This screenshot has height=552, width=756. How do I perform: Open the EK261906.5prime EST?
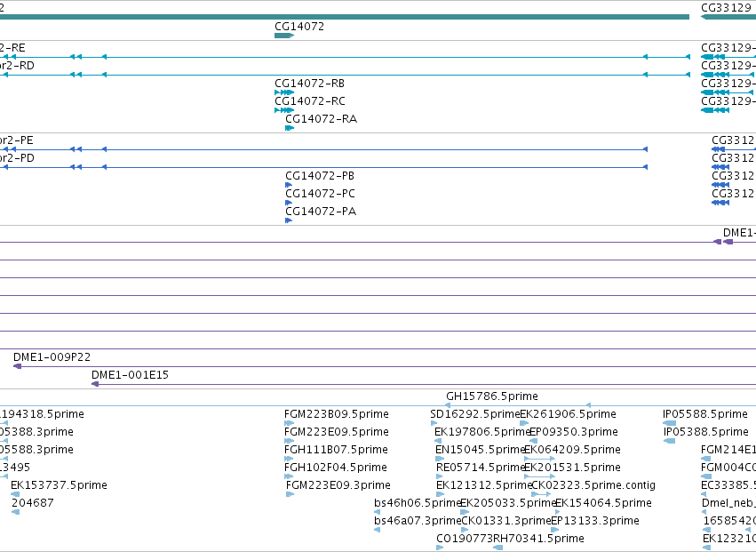[568, 414]
